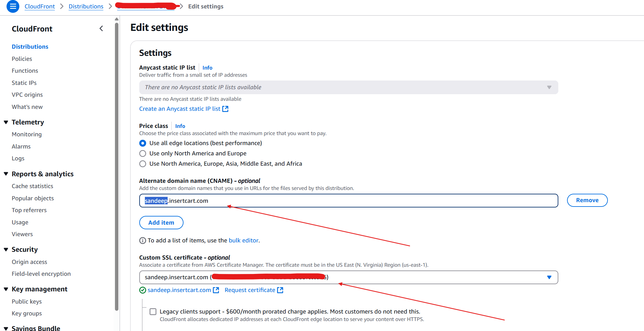Remove the alternate domain name

587,200
